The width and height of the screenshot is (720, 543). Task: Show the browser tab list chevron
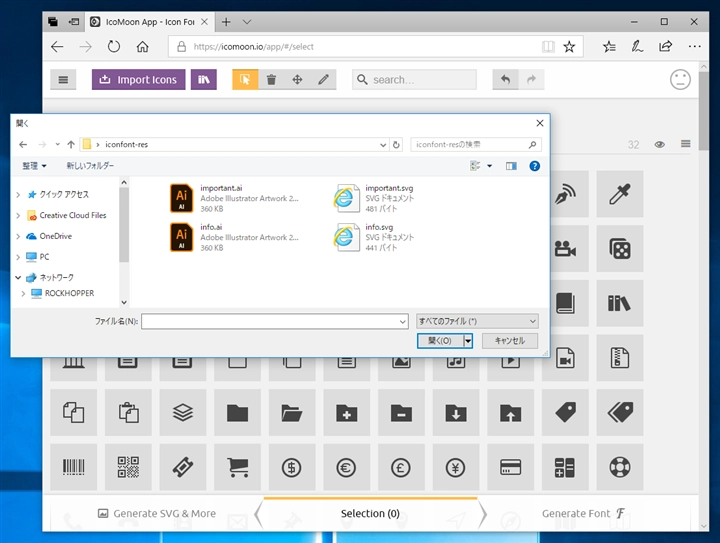(x=247, y=22)
